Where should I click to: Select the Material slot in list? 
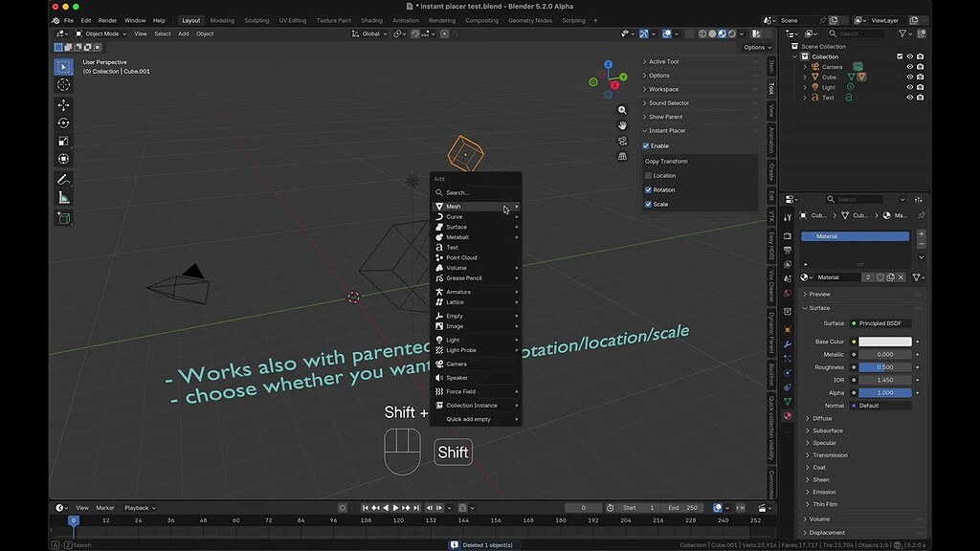tap(855, 236)
